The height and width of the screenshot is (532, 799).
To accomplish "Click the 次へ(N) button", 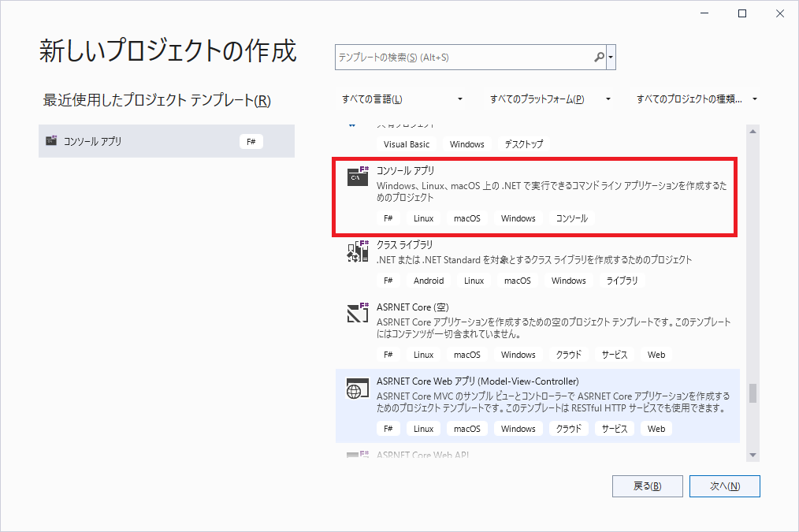I will click(725, 486).
